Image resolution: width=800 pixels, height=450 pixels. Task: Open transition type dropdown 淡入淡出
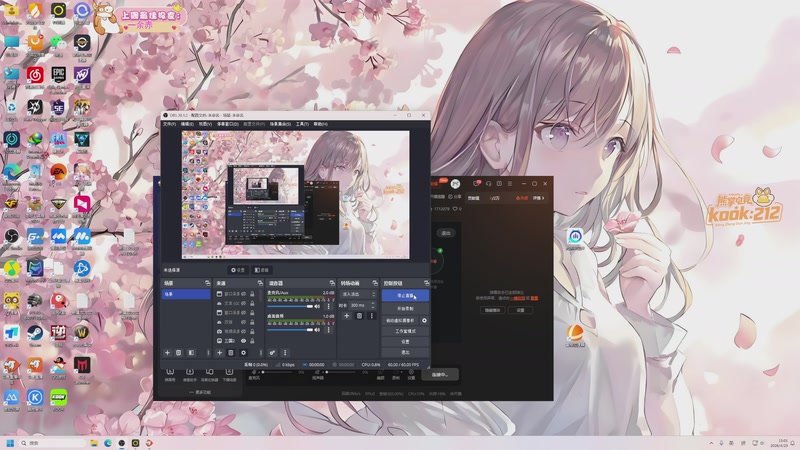coord(358,294)
